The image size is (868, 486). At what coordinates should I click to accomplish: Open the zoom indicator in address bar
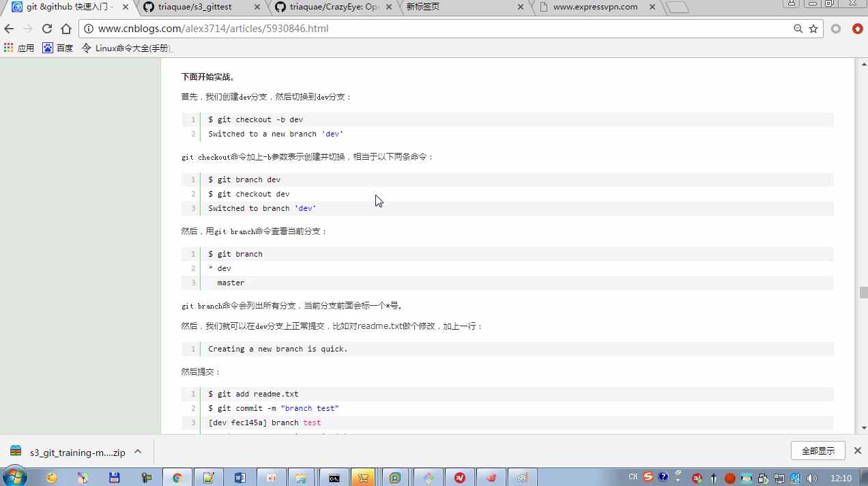[x=798, y=29]
